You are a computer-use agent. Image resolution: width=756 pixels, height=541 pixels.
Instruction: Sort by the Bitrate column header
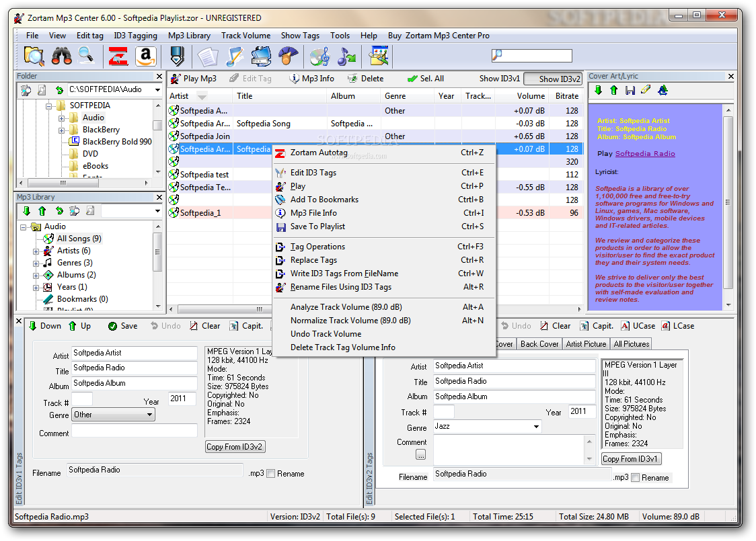click(x=566, y=96)
